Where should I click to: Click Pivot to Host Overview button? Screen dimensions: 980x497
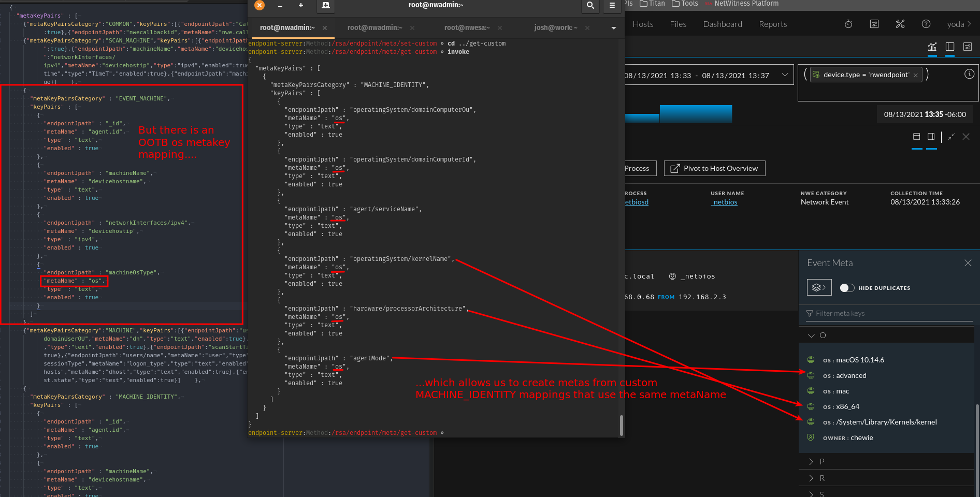point(714,168)
